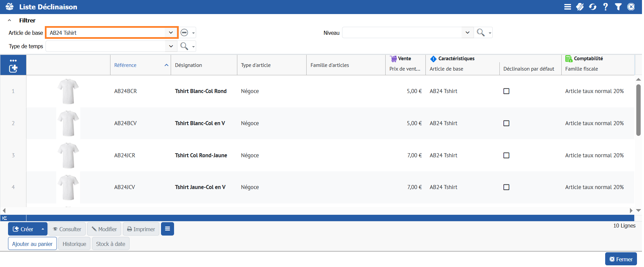
Task: Open the Article de base dropdown
Action: [171, 32]
